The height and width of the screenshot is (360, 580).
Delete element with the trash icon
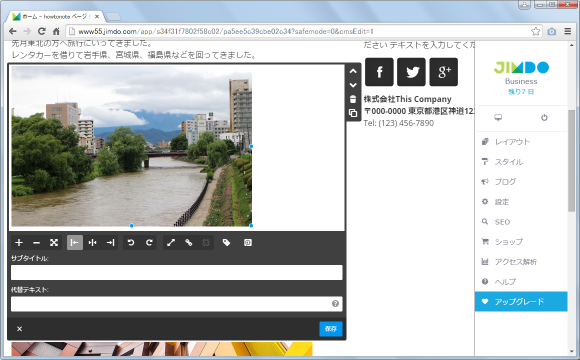(353, 99)
